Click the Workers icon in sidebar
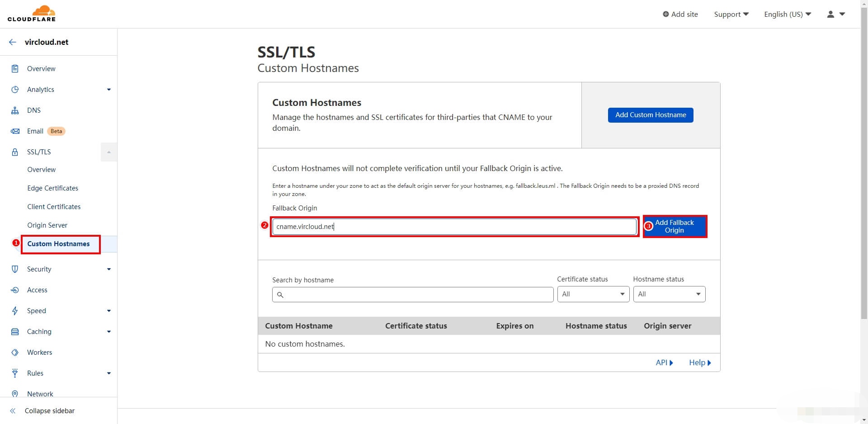This screenshot has width=868, height=424. point(15,353)
